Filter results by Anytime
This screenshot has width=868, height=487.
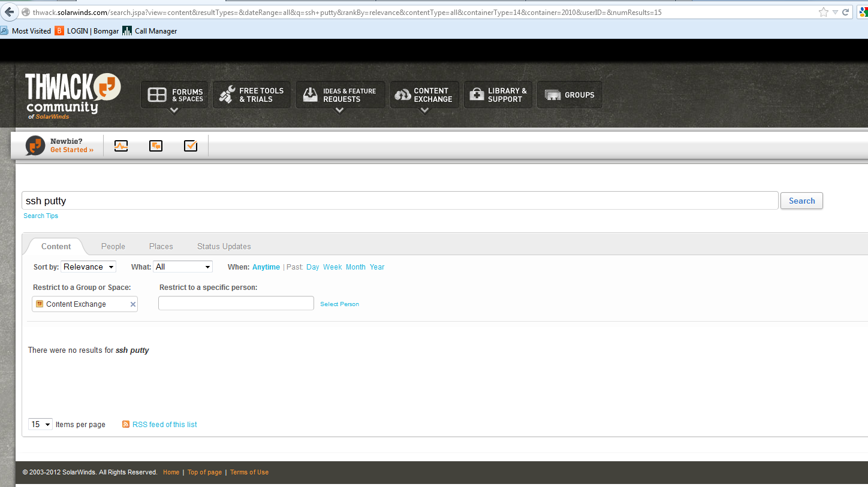[266, 267]
